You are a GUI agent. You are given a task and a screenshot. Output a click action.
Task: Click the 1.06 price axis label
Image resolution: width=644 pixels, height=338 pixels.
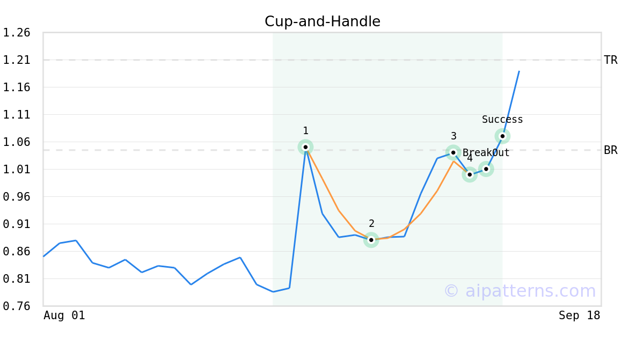coord(17,142)
